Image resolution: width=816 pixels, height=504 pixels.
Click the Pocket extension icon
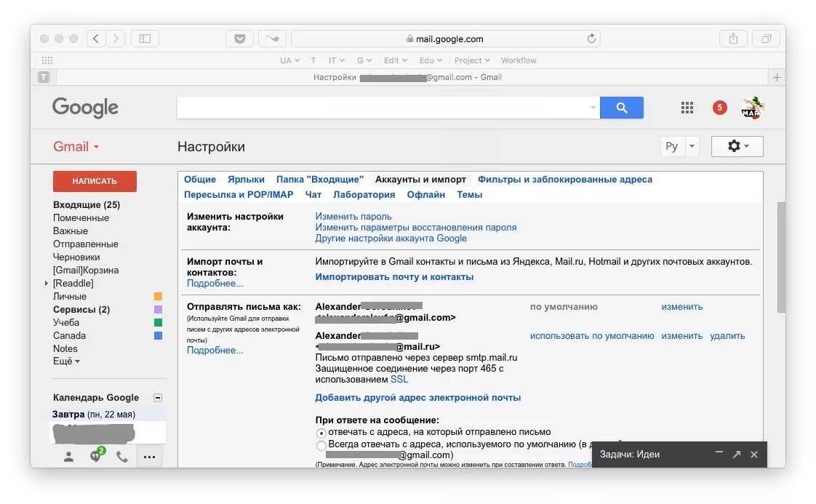tap(239, 39)
